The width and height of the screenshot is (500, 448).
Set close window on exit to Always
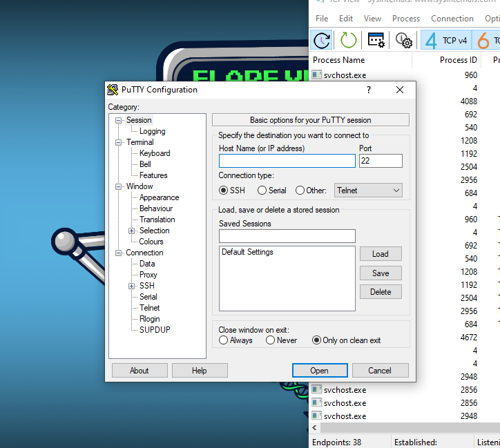pyautogui.click(x=224, y=340)
